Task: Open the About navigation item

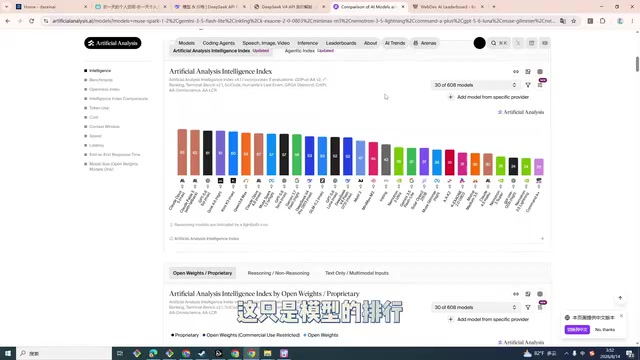Action: coord(370,43)
